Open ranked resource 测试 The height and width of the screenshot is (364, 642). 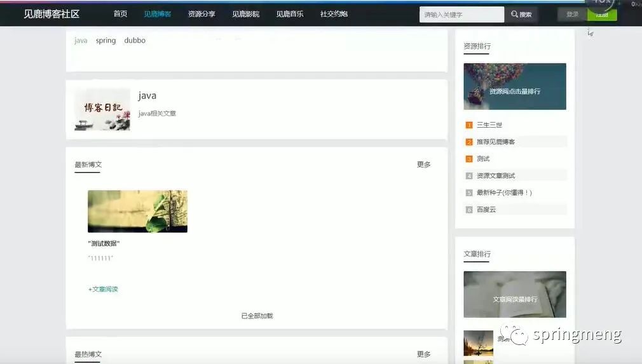[x=483, y=159]
